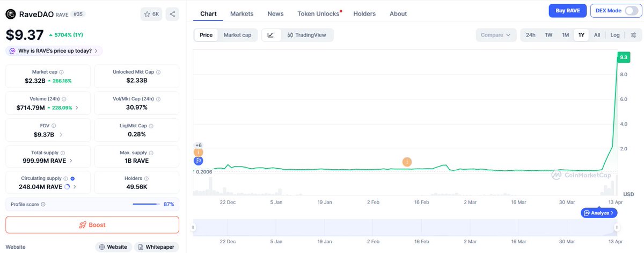Expand Circulating supply details chevron
The width and height of the screenshot is (644, 253).
click(x=75, y=187)
